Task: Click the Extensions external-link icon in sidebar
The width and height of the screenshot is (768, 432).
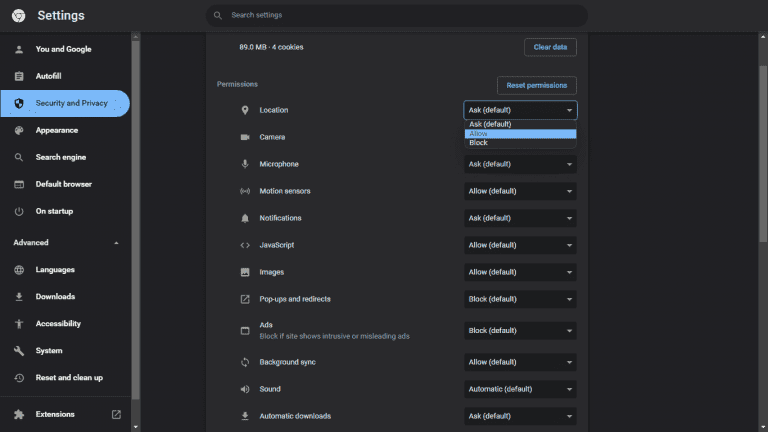Action: click(116, 414)
